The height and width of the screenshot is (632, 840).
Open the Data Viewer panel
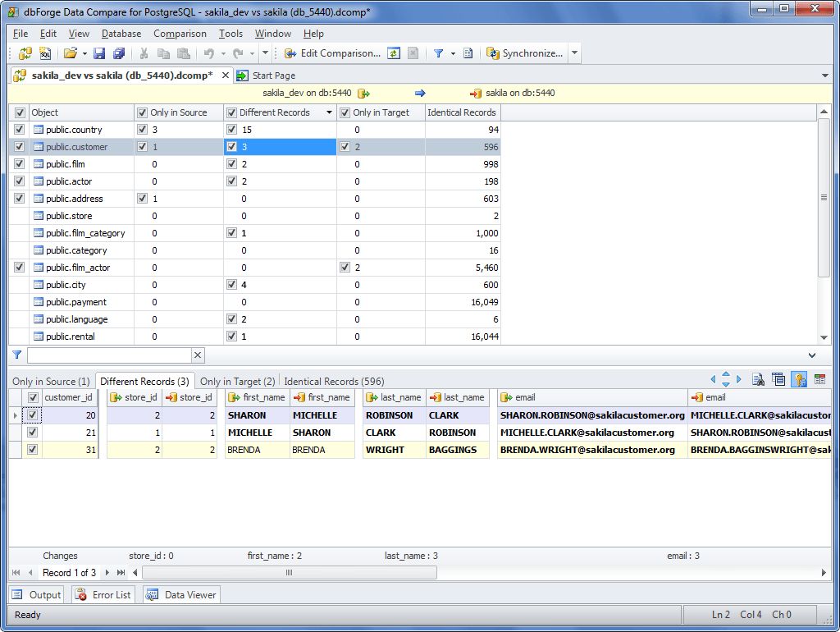pyautogui.click(x=181, y=594)
